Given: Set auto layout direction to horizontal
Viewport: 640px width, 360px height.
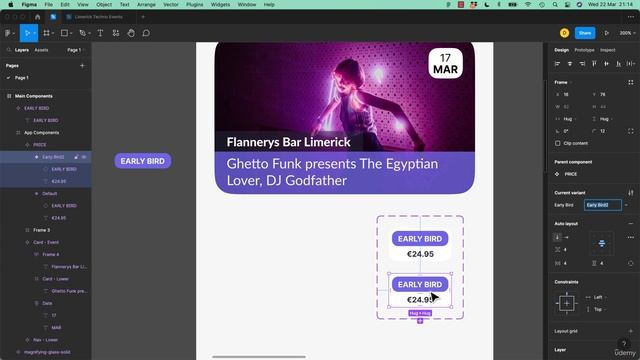Looking at the screenshot, I should 566,237.
